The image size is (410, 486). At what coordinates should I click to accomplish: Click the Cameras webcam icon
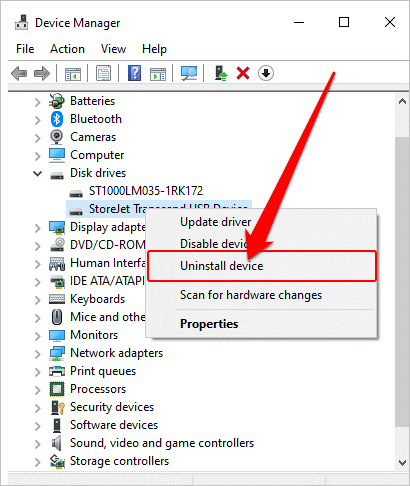[x=57, y=137]
